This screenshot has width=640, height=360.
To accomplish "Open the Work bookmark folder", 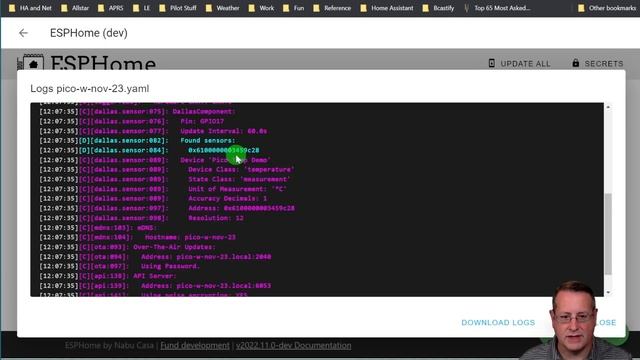I will (261, 8).
